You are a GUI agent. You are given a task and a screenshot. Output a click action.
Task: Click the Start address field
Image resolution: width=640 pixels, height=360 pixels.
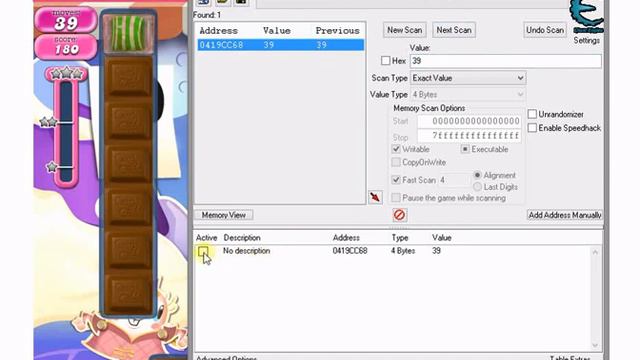(x=469, y=121)
